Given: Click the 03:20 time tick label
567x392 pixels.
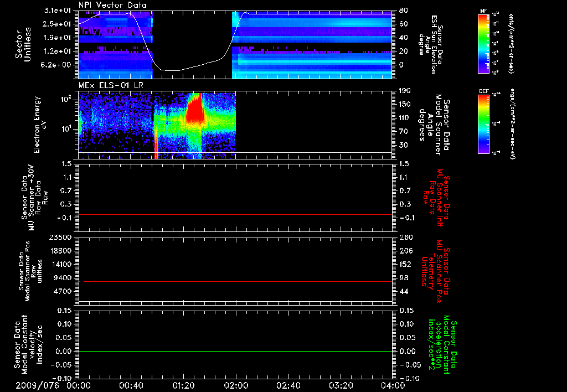Looking at the screenshot, I should pyautogui.click(x=341, y=385).
